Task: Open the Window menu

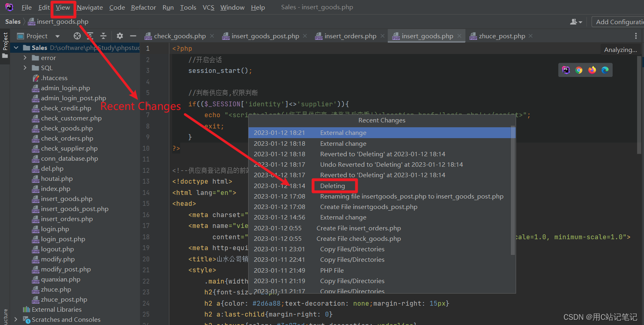Action: (x=232, y=7)
